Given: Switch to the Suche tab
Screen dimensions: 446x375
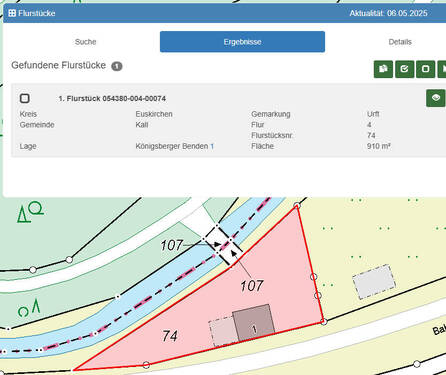Looking at the screenshot, I should pyautogui.click(x=85, y=42).
